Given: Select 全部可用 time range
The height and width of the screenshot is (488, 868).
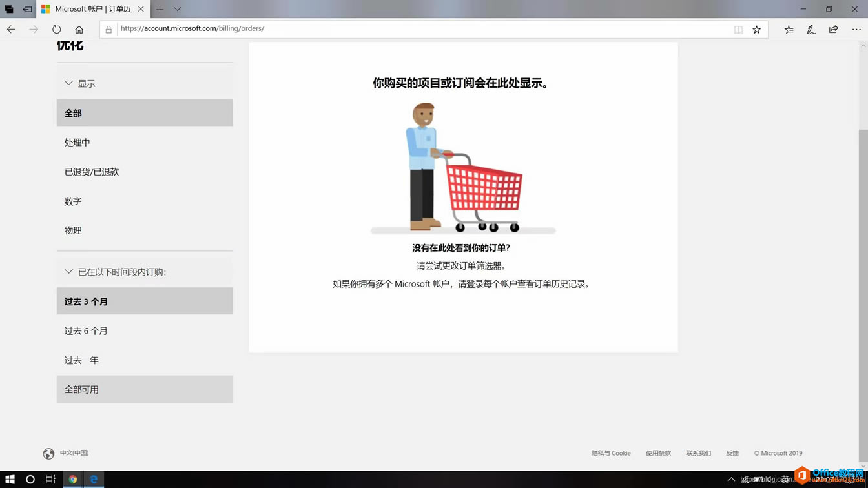Looking at the screenshot, I should click(x=145, y=389).
